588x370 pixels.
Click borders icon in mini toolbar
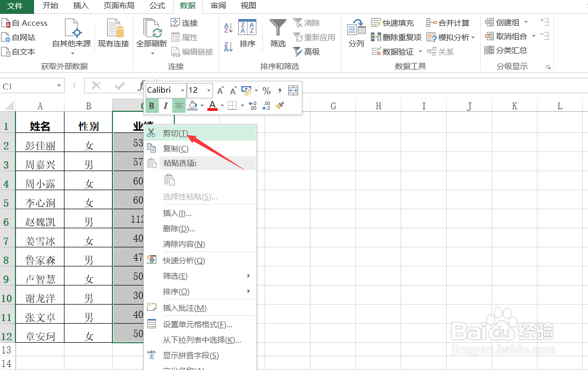(x=233, y=106)
